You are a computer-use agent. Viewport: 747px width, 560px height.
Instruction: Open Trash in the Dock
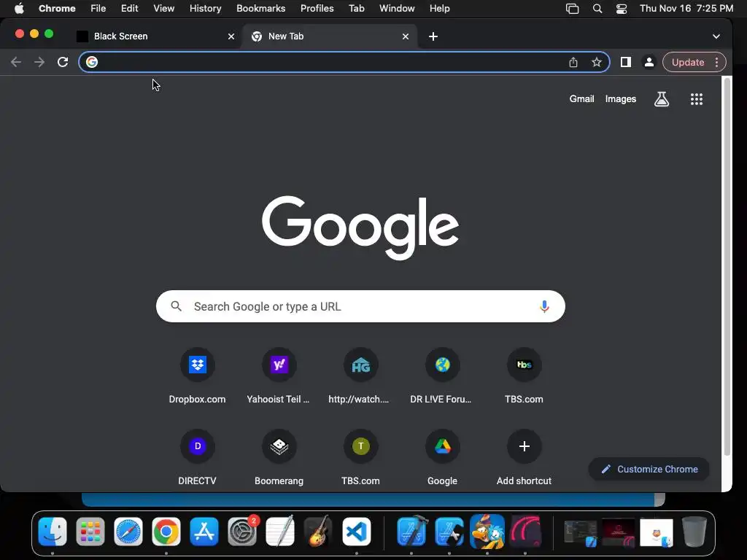[x=694, y=532]
